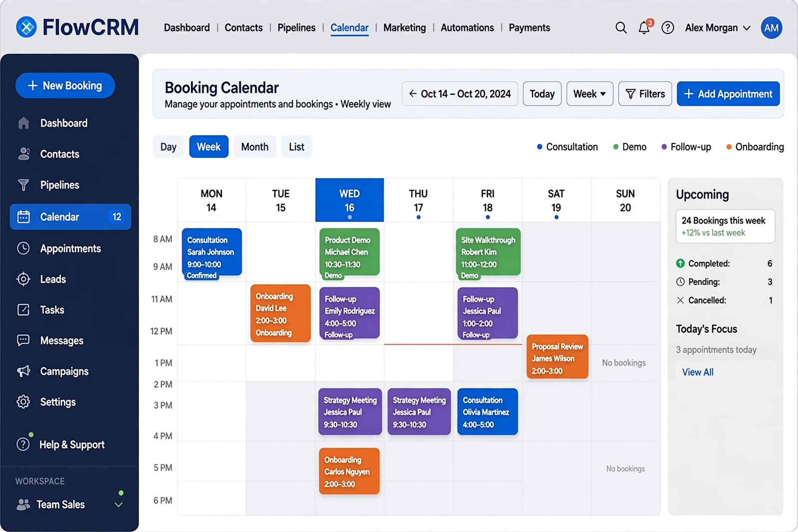Select the Calendar top navigation item
The height and width of the screenshot is (532, 798).
[350, 28]
